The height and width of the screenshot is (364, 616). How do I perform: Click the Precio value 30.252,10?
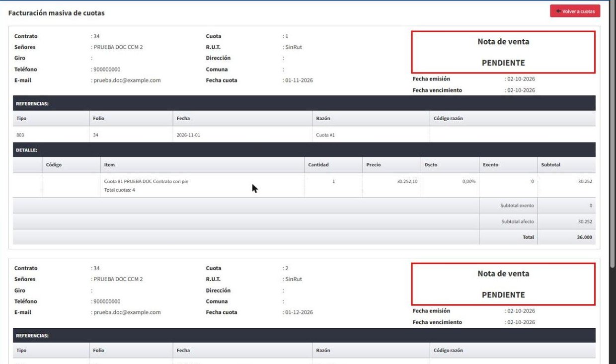coord(407,181)
